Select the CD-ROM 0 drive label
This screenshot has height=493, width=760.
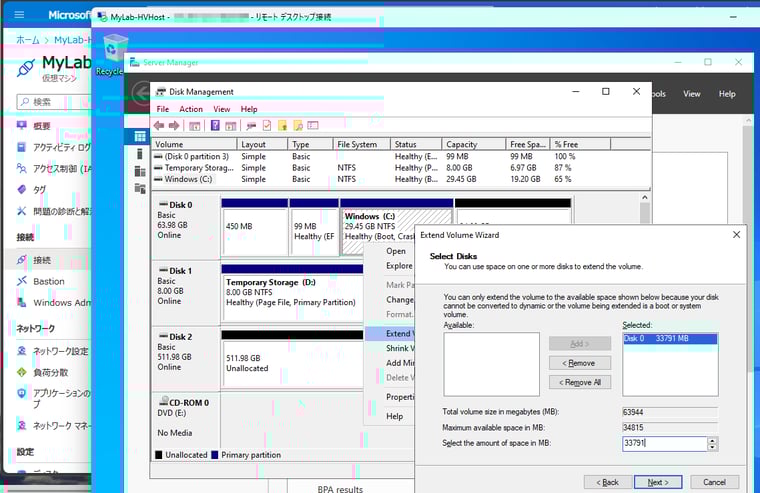186,418
